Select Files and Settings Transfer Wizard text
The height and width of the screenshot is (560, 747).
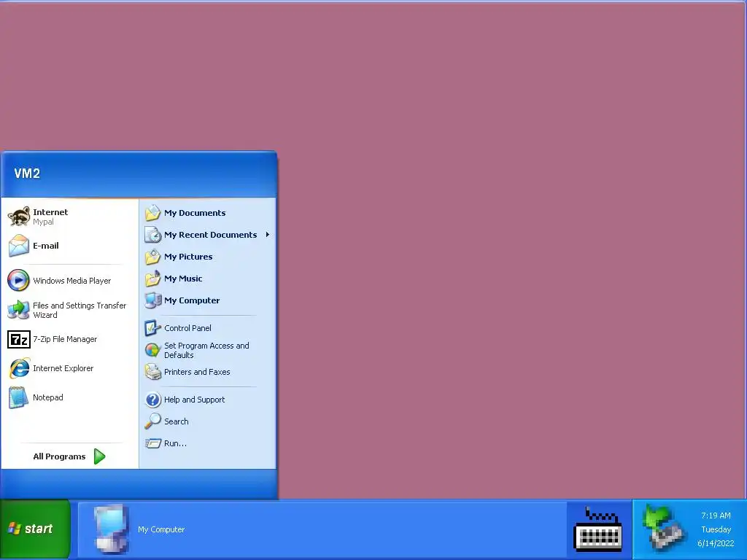(80, 310)
